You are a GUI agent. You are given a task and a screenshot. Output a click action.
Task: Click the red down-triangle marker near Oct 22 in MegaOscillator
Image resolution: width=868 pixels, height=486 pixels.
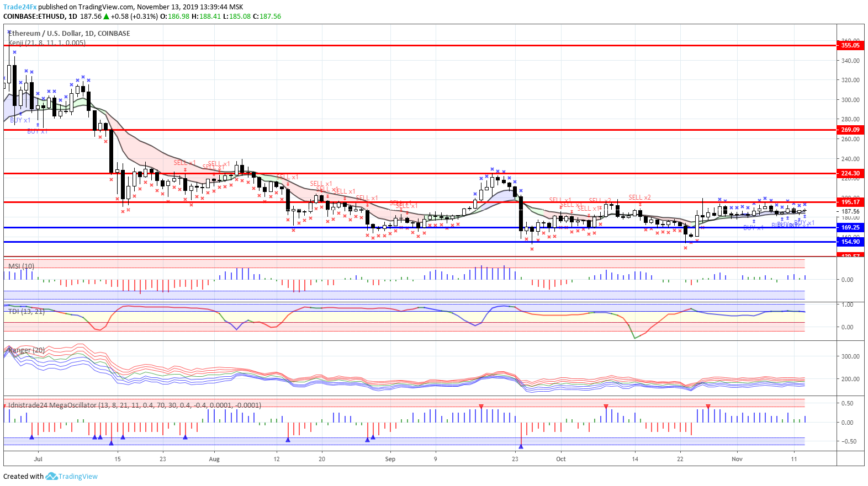[x=708, y=407]
